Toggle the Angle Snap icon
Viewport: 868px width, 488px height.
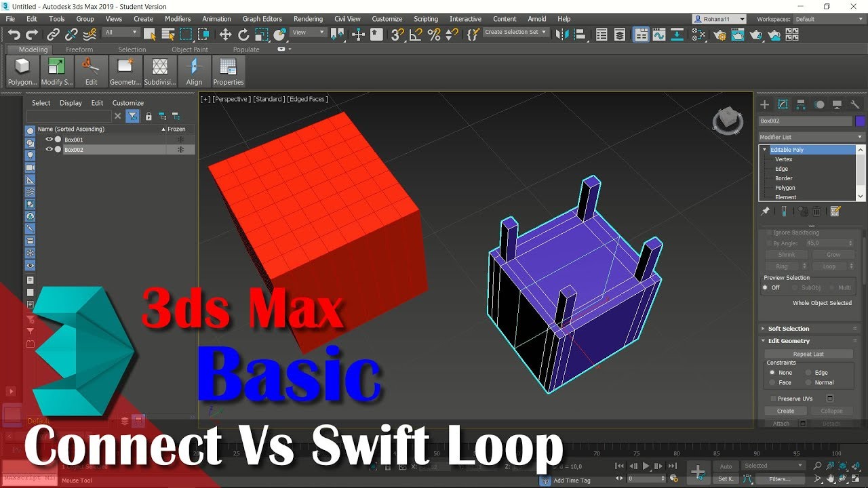pos(416,35)
